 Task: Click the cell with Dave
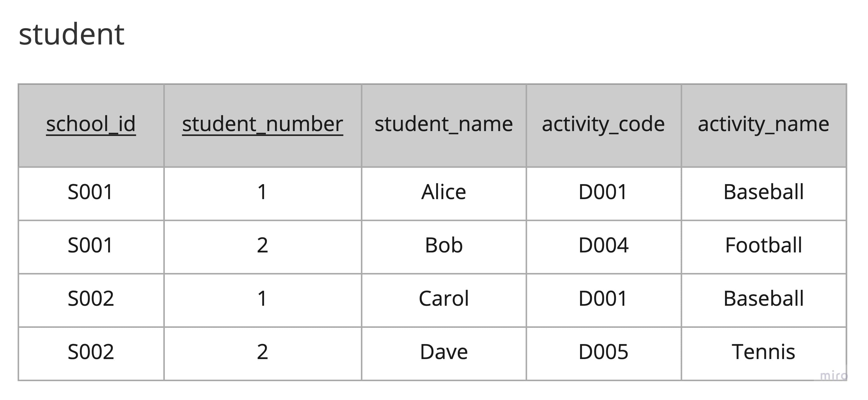tap(444, 352)
